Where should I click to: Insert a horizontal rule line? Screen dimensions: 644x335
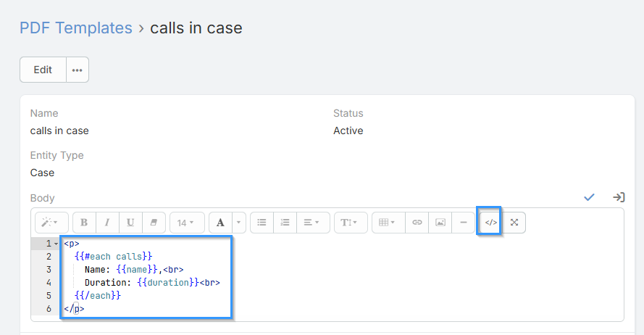coord(463,223)
